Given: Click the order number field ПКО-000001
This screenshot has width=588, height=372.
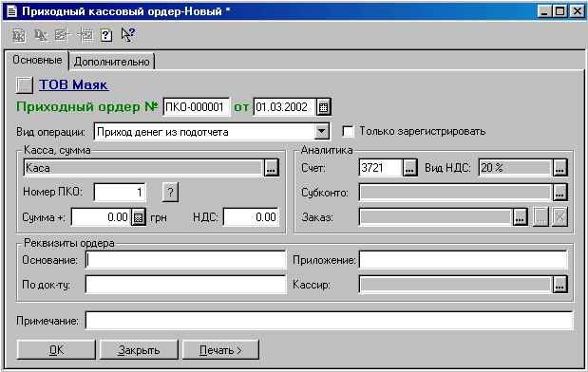Looking at the screenshot, I should [x=197, y=107].
